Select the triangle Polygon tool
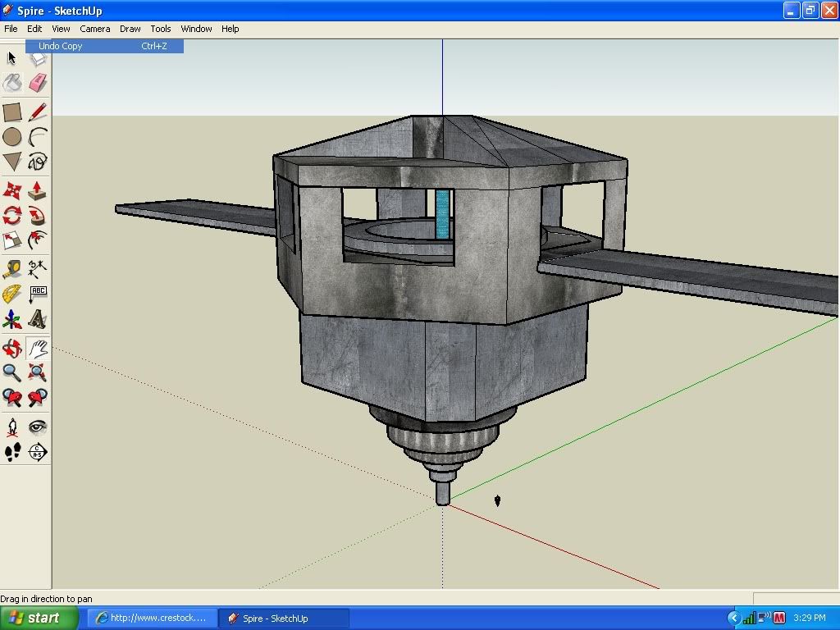Screen dimensions: 840x630 (11, 162)
